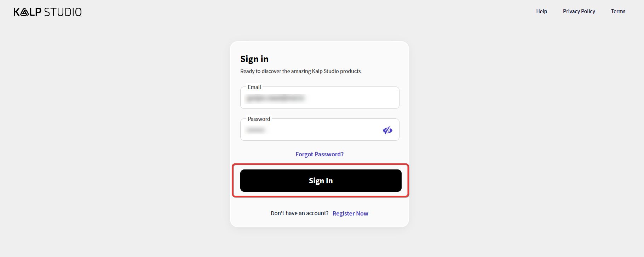
Task: Click the "Don't have an account?" text
Action: tap(299, 213)
